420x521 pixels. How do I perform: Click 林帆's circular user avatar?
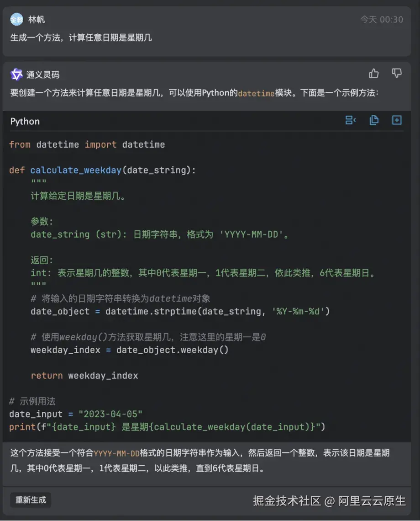(16, 20)
